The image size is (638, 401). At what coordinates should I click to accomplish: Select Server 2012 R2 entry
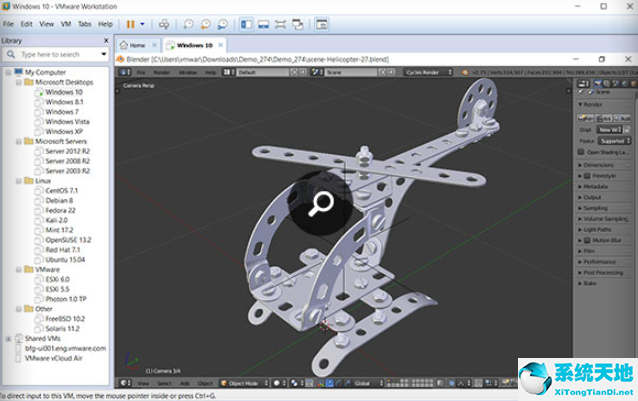(68, 151)
